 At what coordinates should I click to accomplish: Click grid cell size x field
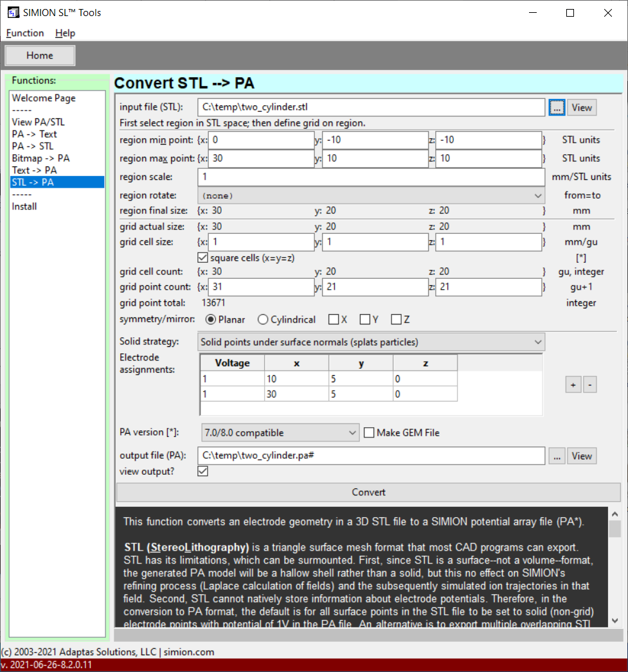point(261,242)
